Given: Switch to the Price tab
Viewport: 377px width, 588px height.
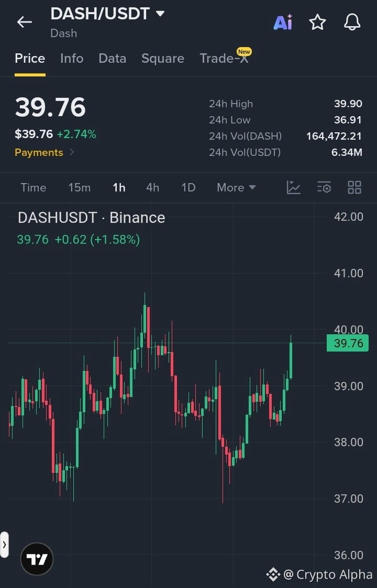Looking at the screenshot, I should pos(30,59).
